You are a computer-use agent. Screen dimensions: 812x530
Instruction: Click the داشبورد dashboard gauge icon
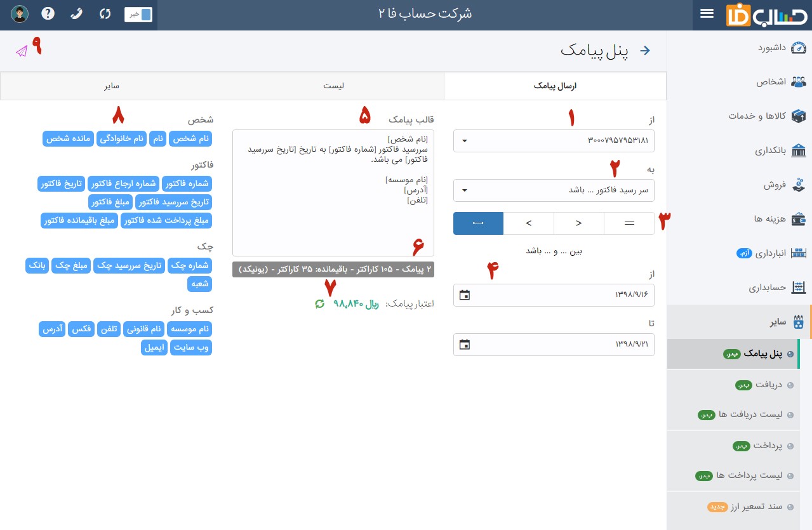[x=799, y=48]
